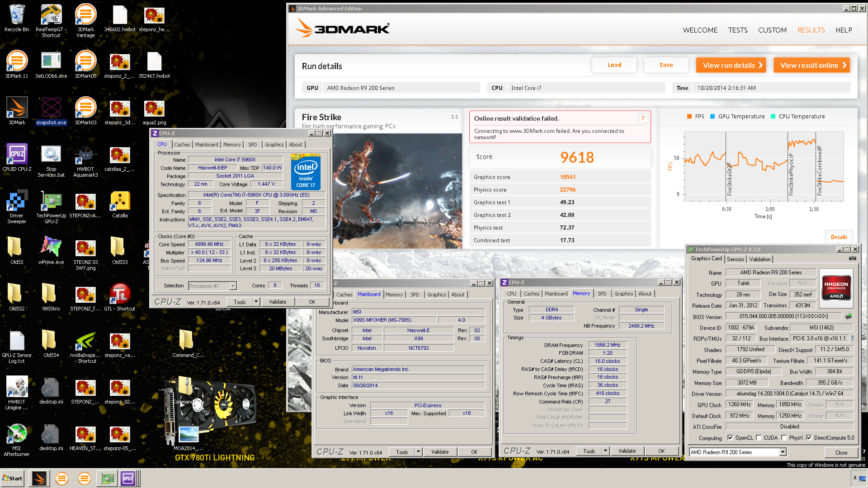
Task: Click the FireStrikePhysicsP marker on graph
Action: point(791,174)
